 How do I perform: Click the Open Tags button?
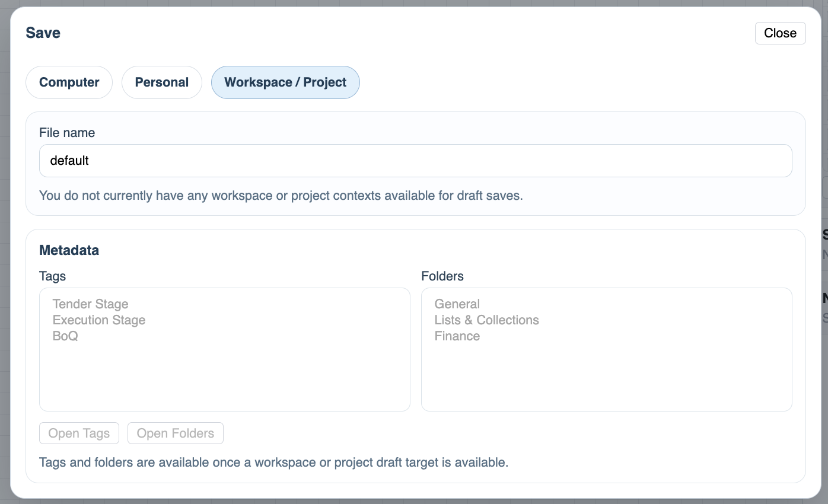click(x=79, y=433)
